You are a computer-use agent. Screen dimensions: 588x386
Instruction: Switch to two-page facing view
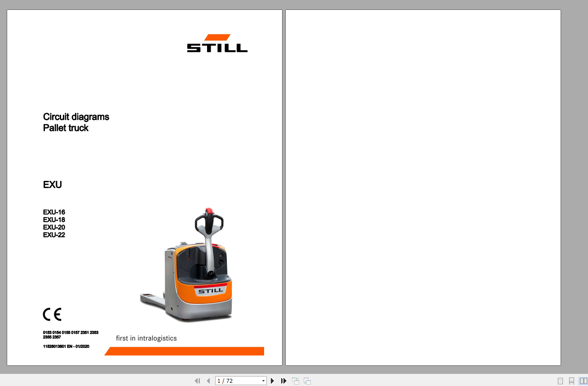(583, 381)
